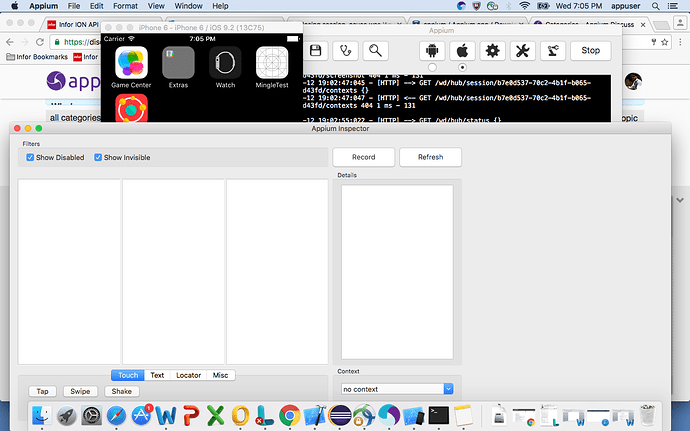Open Launchpad rocket icon in Dock

pos(66,415)
